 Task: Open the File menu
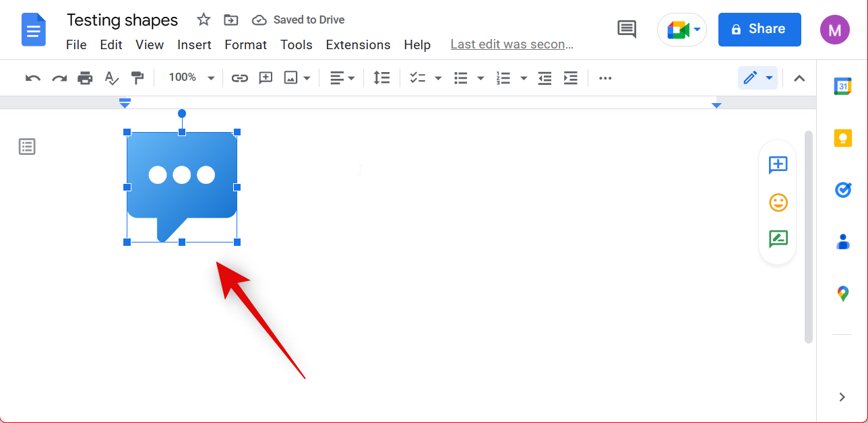pyautogui.click(x=76, y=45)
